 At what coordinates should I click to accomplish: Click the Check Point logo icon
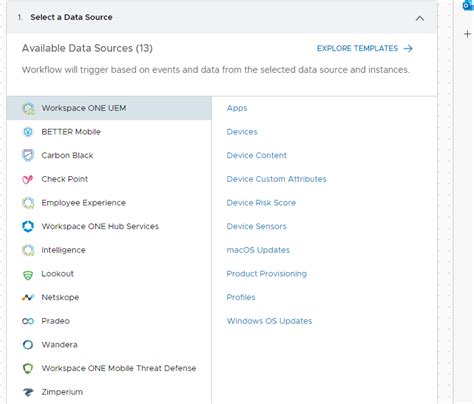(28, 179)
